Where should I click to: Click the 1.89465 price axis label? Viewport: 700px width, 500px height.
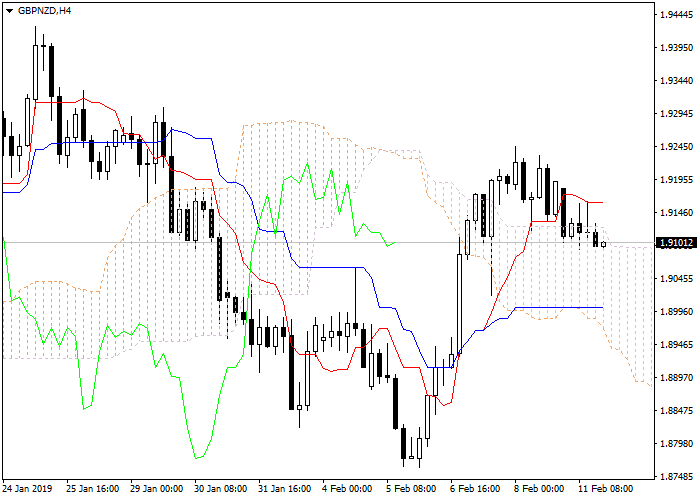(677, 345)
